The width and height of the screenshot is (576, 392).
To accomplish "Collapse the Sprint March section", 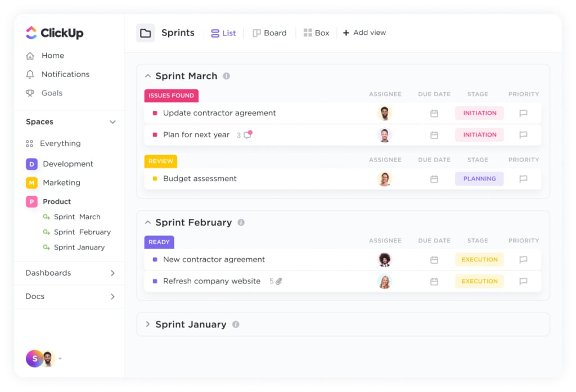I will pos(148,76).
